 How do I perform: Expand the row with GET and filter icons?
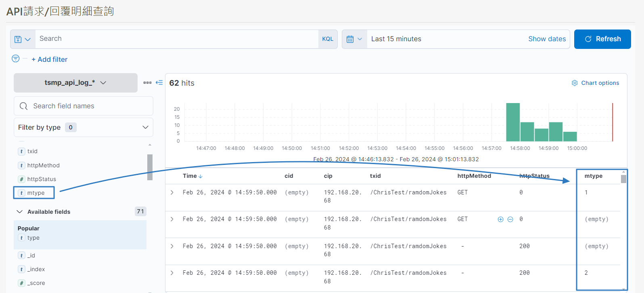click(x=172, y=219)
